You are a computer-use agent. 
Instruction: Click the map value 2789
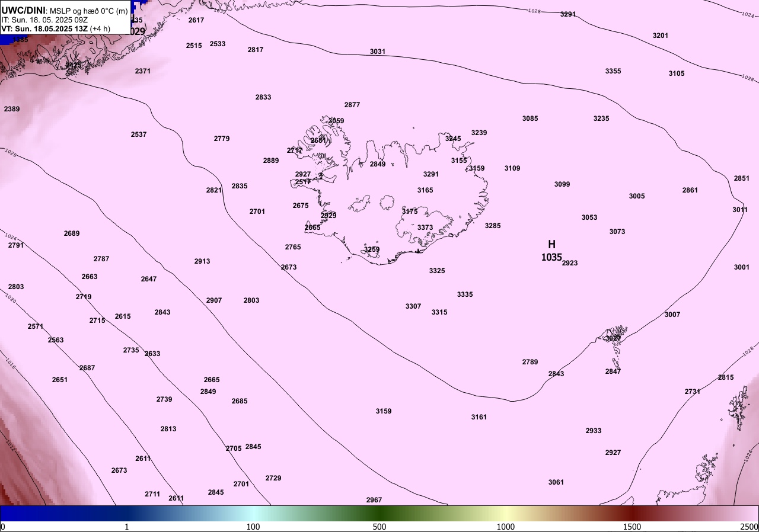tap(530, 362)
